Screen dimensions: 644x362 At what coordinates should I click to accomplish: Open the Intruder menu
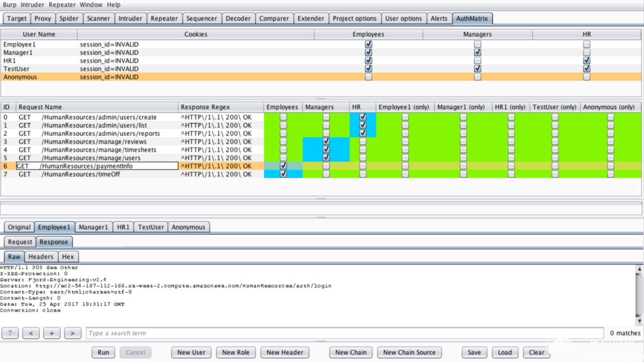click(33, 5)
